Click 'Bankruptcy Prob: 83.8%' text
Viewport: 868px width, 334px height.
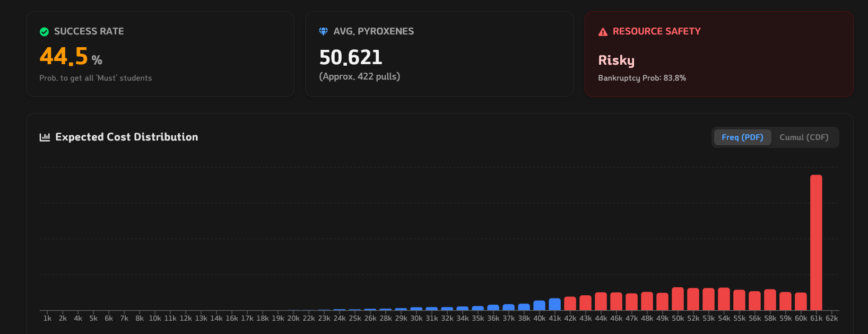coord(642,78)
